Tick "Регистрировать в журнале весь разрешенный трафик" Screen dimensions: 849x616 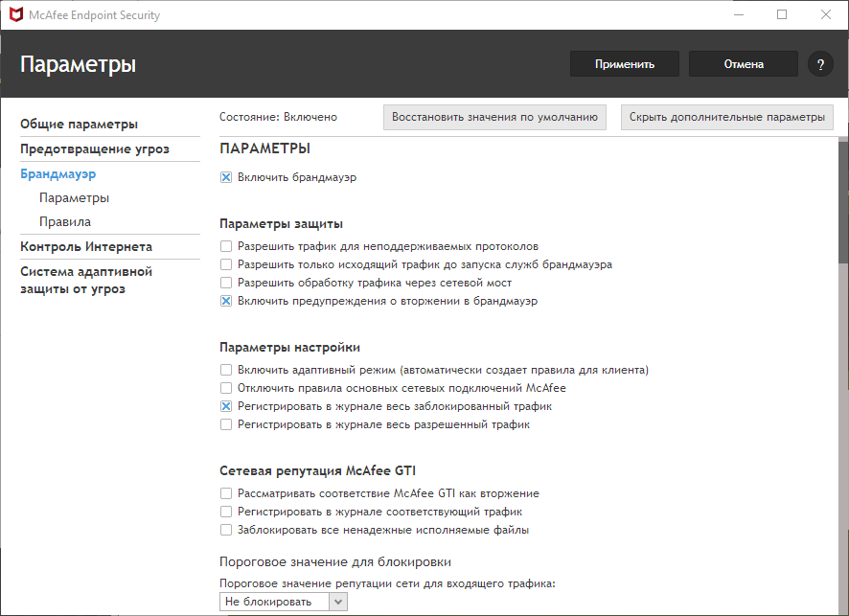point(226,424)
